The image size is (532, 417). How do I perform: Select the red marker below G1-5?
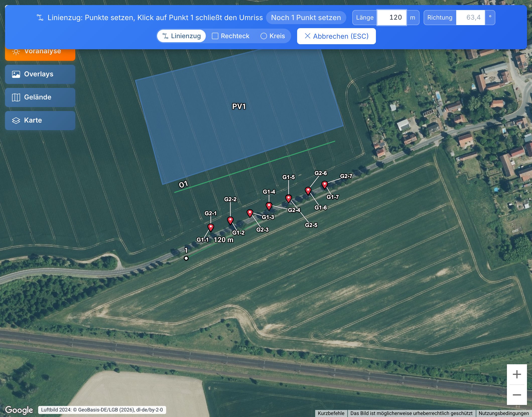pos(288,198)
